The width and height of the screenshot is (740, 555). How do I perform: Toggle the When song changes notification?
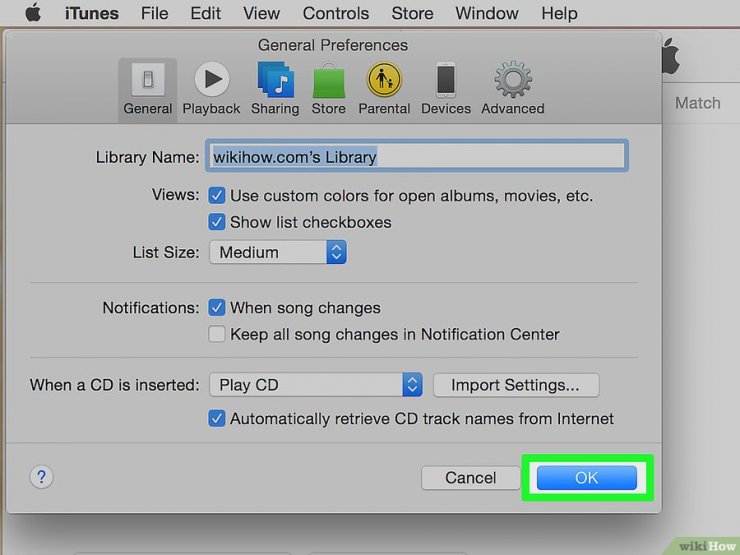[x=217, y=308]
